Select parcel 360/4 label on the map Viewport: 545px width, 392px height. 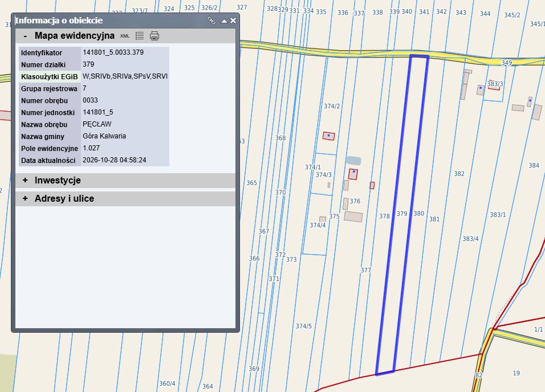point(167,383)
